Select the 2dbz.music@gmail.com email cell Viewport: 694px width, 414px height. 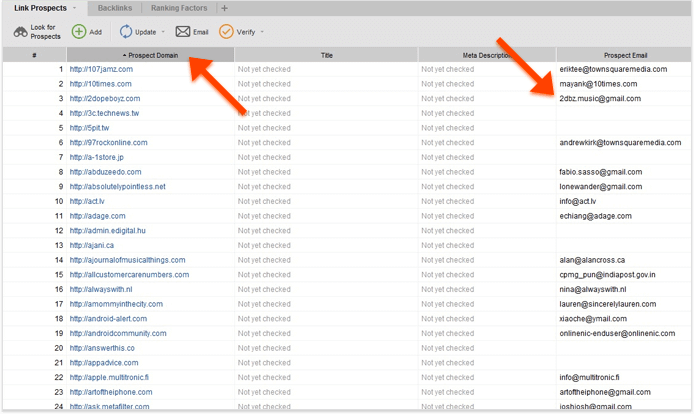[600, 99]
